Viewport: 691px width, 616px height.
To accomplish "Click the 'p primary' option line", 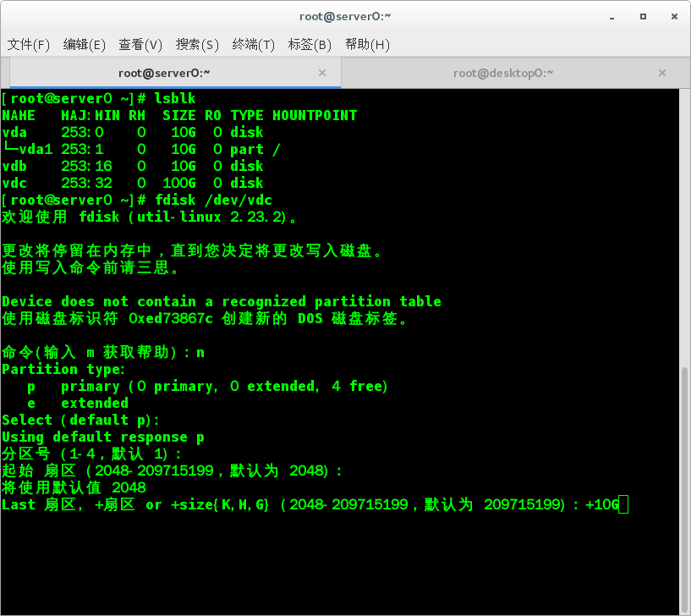I will click(207, 386).
